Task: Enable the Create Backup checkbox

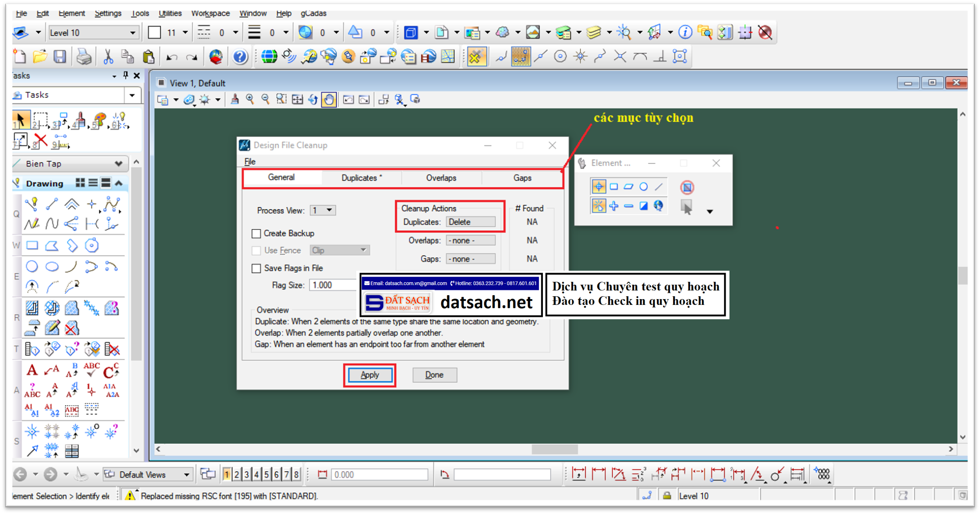Action: point(256,234)
